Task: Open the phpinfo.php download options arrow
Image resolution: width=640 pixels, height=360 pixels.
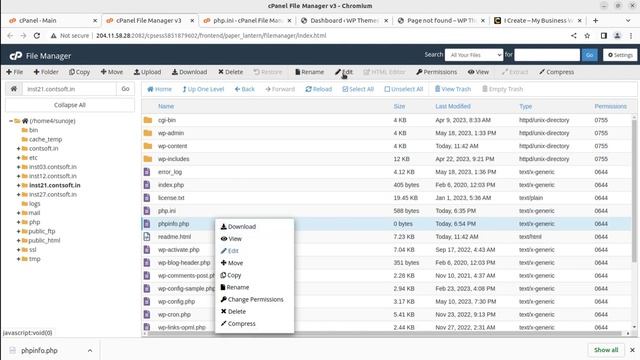Action: [x=90, y=350]
